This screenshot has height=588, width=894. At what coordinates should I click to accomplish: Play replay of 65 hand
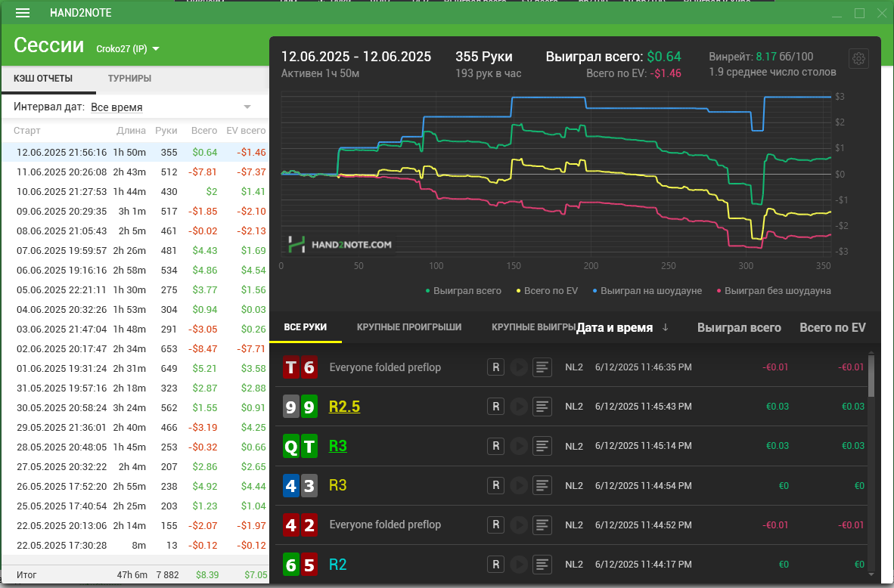click(519, 564)
